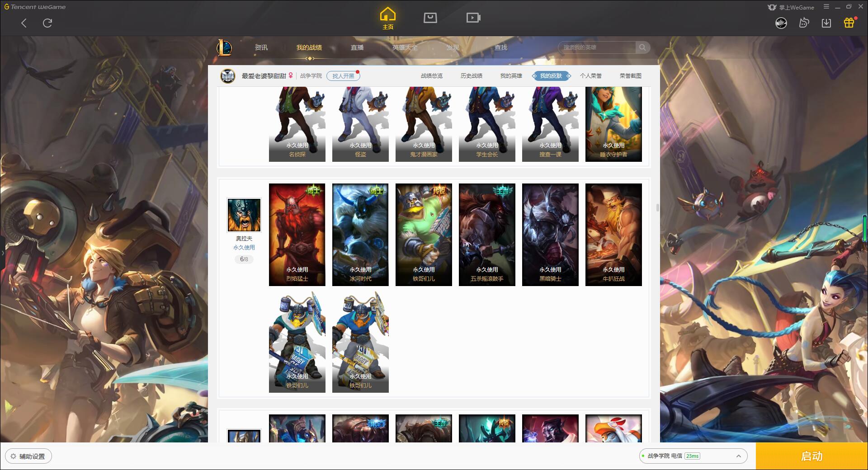Image resolution: width=868 pixels, height=470 pixels.
Task: Open the white-jersey 铁哥们儿 chroma card
Action: pos(297,342)
